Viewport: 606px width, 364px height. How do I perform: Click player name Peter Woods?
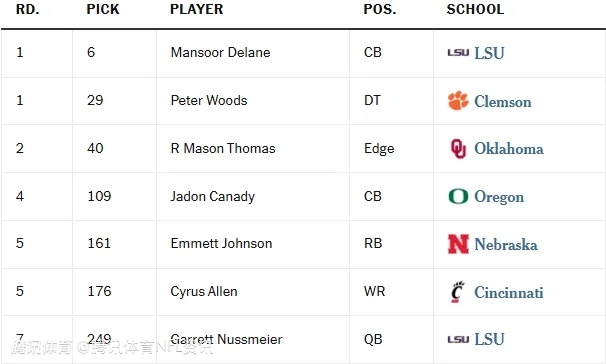pyautogui.click(x=209, y=100)
